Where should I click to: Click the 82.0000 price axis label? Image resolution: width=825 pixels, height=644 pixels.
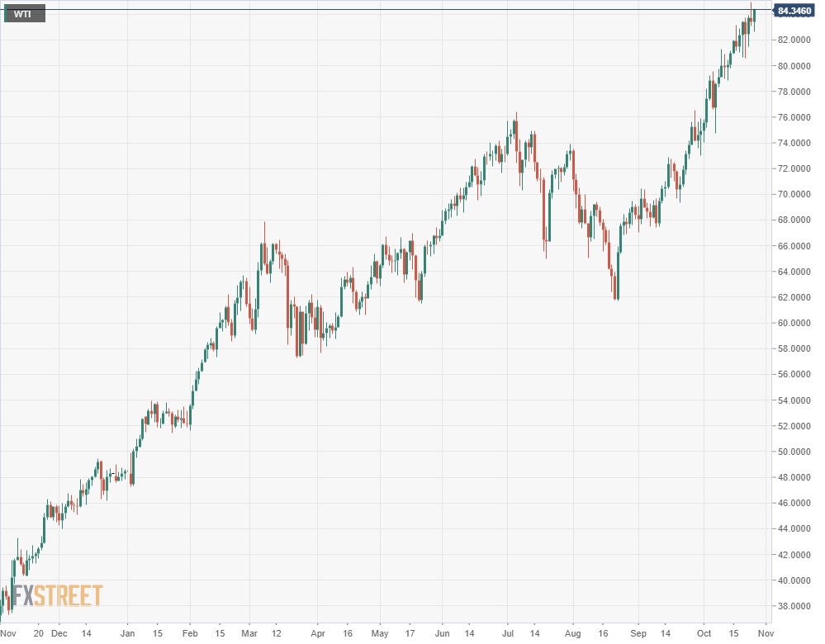[x=794, y=40]
